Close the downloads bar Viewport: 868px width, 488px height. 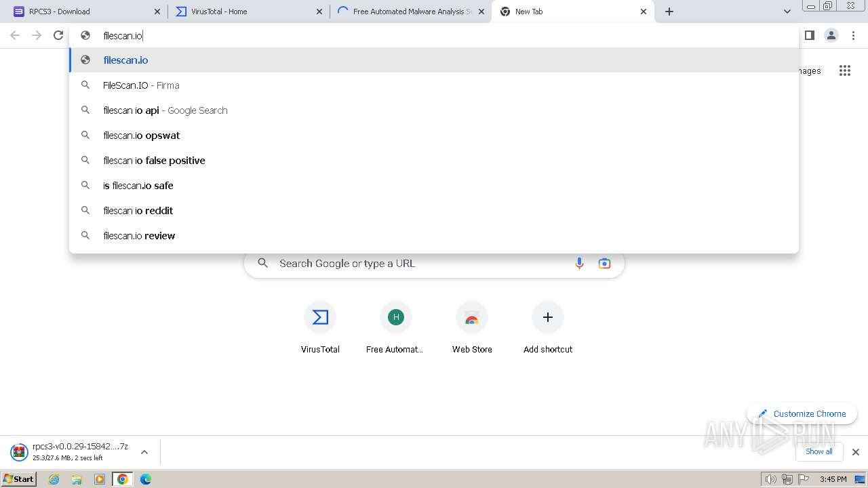pos(855,452)
